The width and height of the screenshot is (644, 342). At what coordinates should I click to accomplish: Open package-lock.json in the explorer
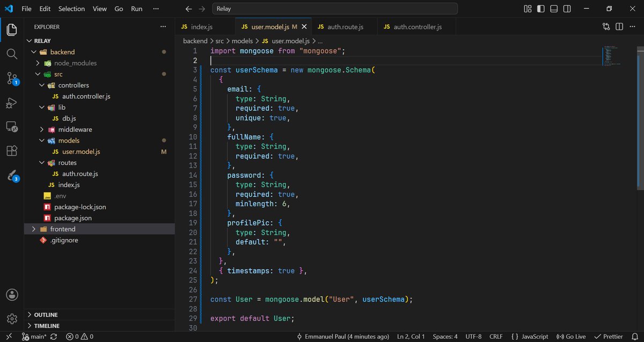point(99,207)
